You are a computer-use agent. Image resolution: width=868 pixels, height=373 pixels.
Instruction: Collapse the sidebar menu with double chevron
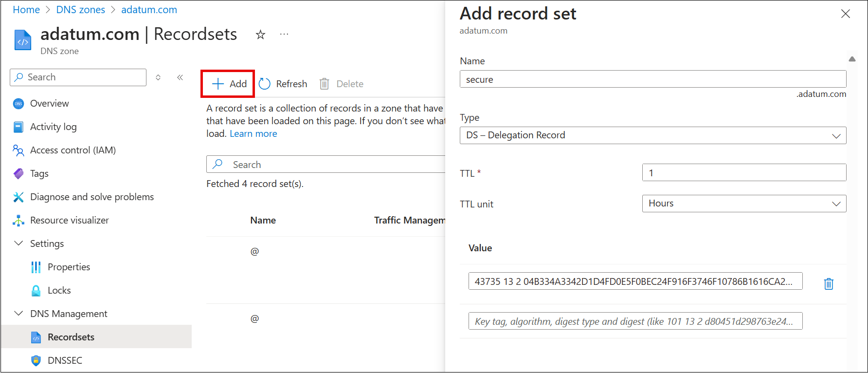click(180, 77)
